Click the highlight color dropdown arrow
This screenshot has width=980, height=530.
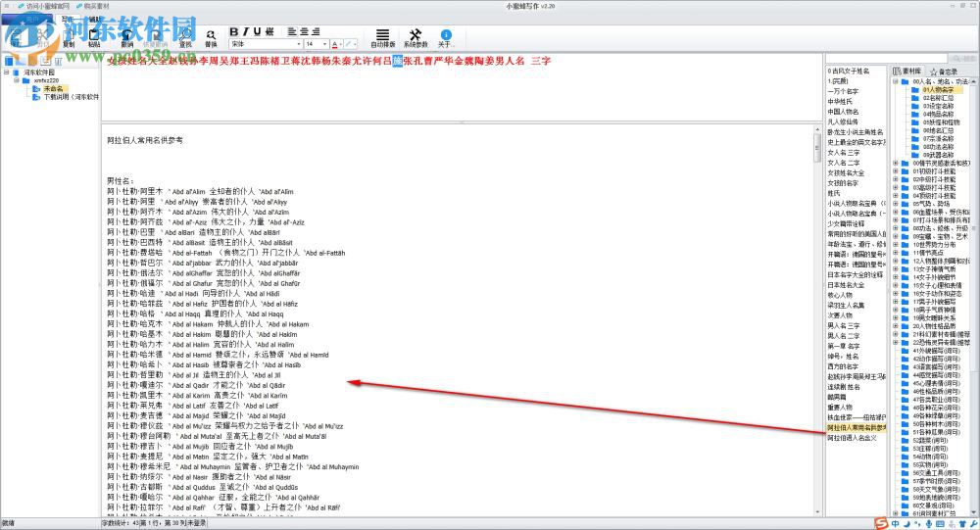pyautogui.click(x=357, y=44)
